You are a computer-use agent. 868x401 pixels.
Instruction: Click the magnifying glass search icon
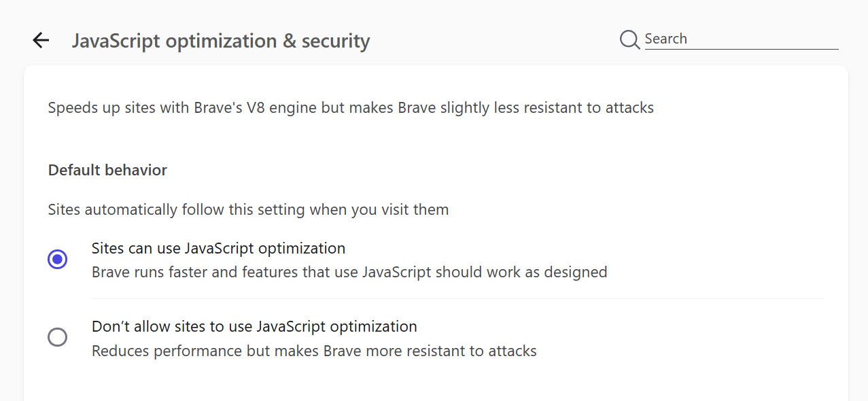pos(629,39)
